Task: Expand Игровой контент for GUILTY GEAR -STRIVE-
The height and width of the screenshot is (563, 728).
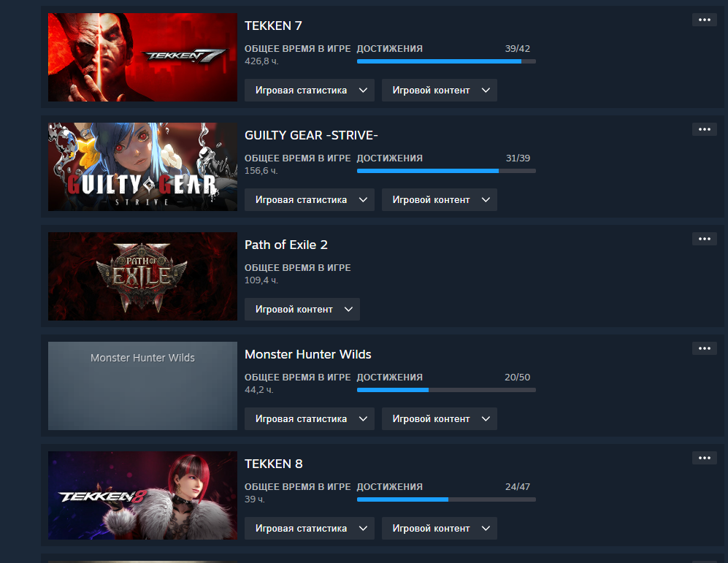Action: 440,199
